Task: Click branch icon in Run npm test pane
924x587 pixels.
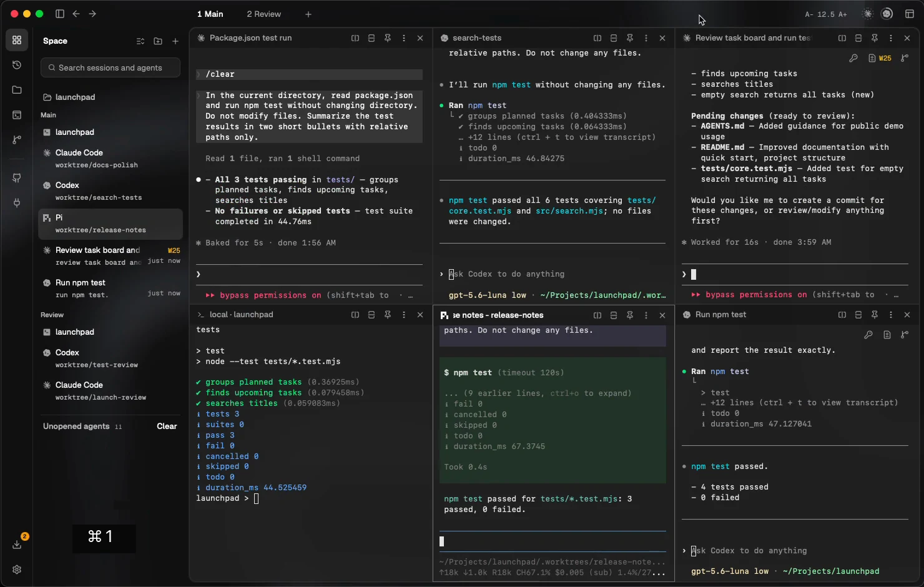Action: [x=905, y=335]
